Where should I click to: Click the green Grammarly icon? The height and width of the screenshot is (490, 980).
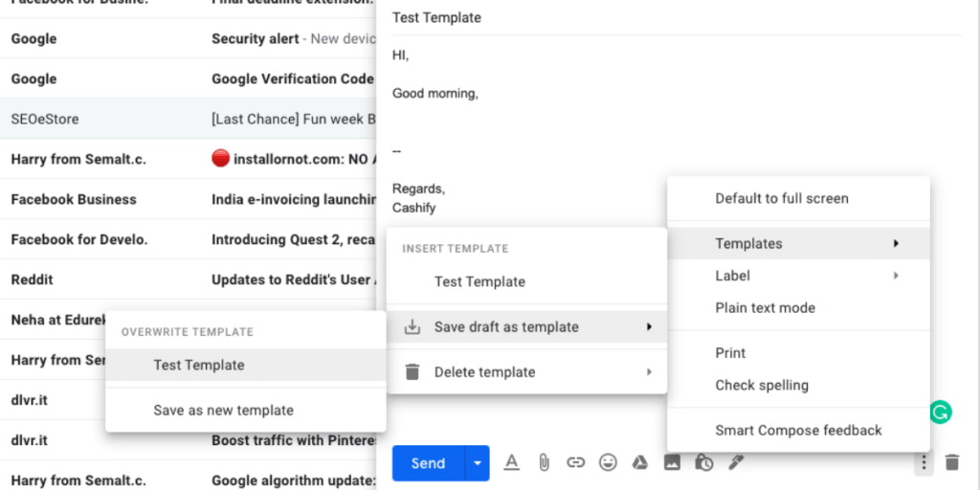tap(941, 412)
